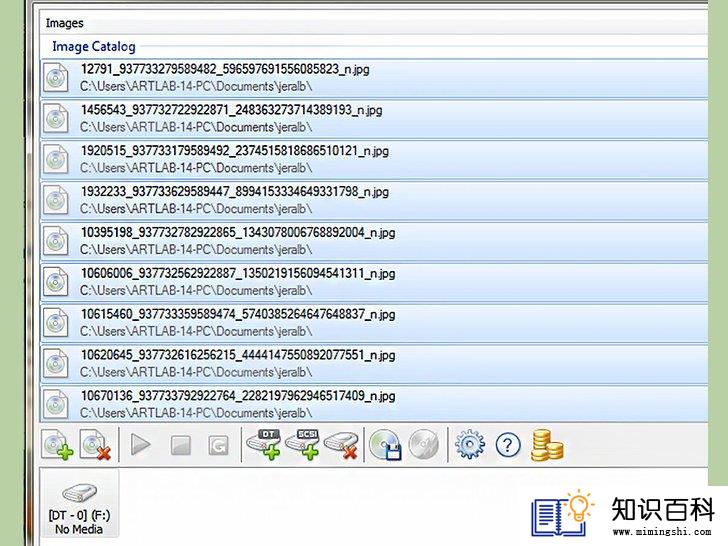Select image 1456543_937732722922871 in catalog
Image resolution: width=728 pixels, height=546 pixels.
[x=374, y=119]
